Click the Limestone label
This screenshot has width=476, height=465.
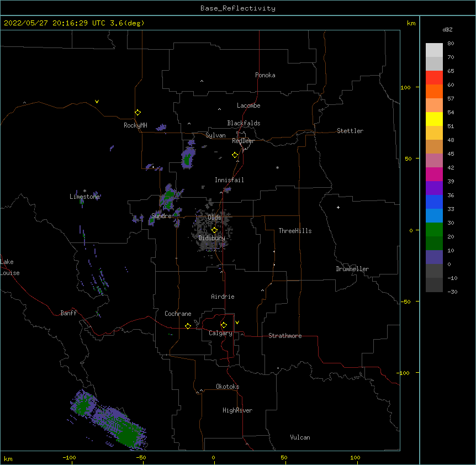click(x=84, y=197)
